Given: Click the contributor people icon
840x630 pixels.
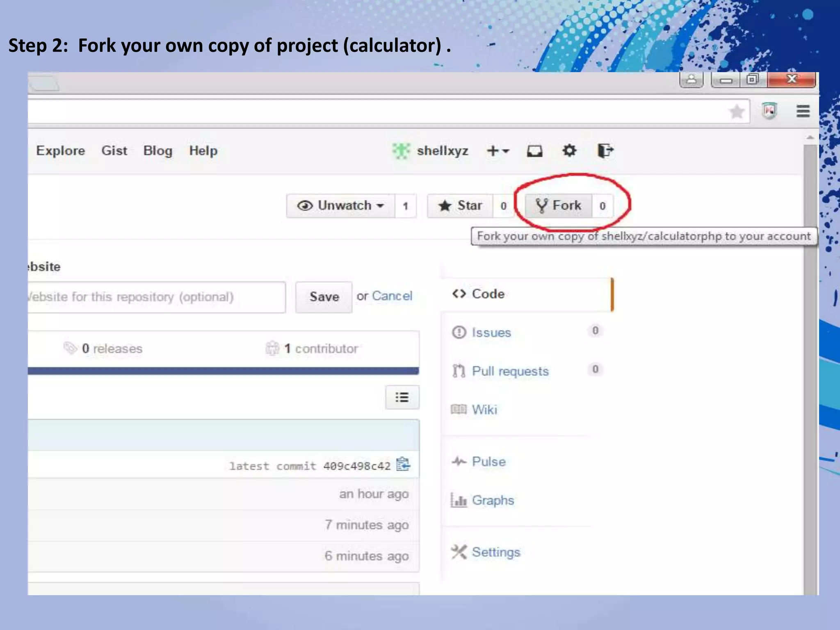Looking at the screenshot, I should pyautogui.click(x=272, y=348).
